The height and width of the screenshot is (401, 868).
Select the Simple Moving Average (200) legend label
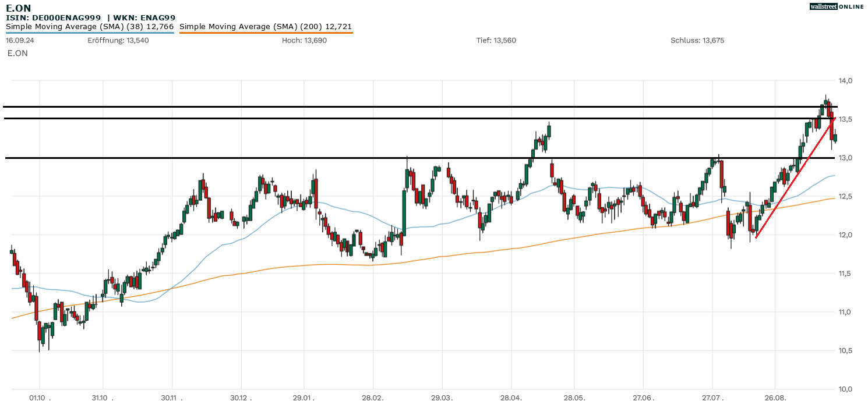pyautogui.click(x=266, y=26)
